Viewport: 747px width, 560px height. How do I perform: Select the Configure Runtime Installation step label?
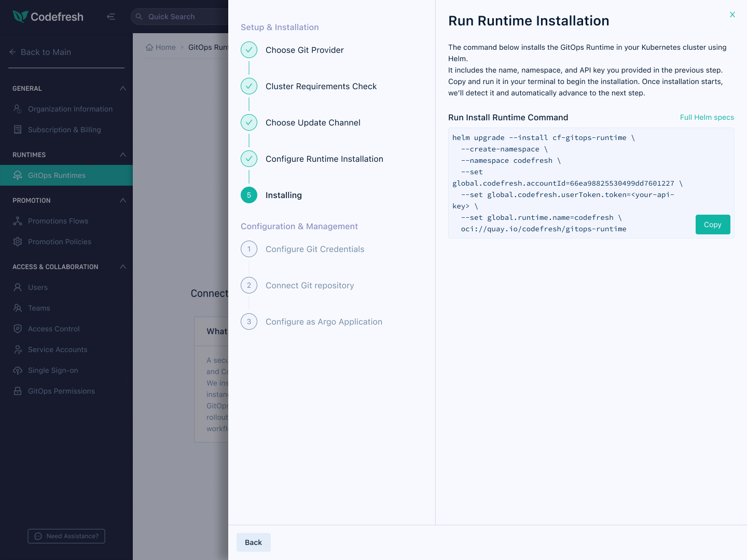(x=324, y=159)
